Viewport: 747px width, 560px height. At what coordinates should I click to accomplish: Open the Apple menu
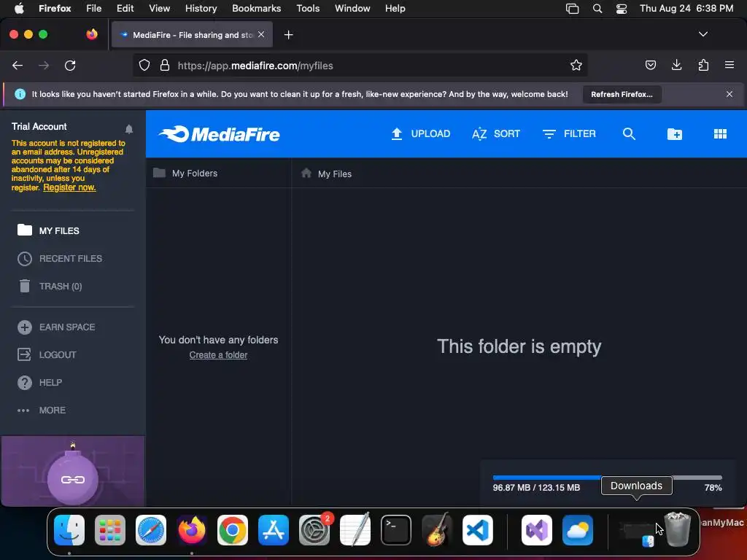(19, 8)
